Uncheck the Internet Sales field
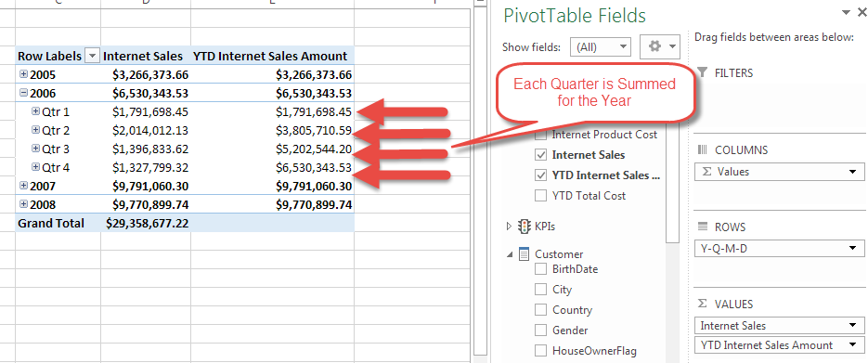 pos(541,155)
